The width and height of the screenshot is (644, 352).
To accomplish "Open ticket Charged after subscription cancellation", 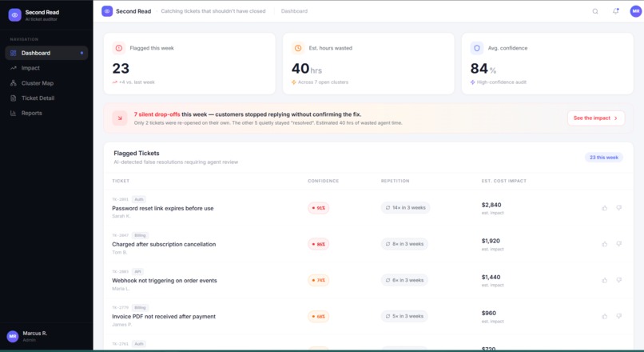I will [x=164, y=244].
